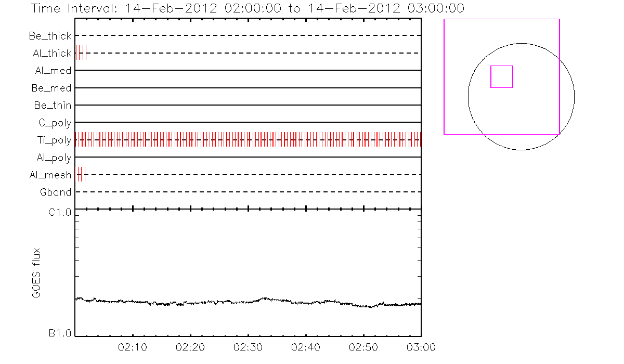Click the Al_med filter label
The image size is (624, 364).
[x=53, y=71]
